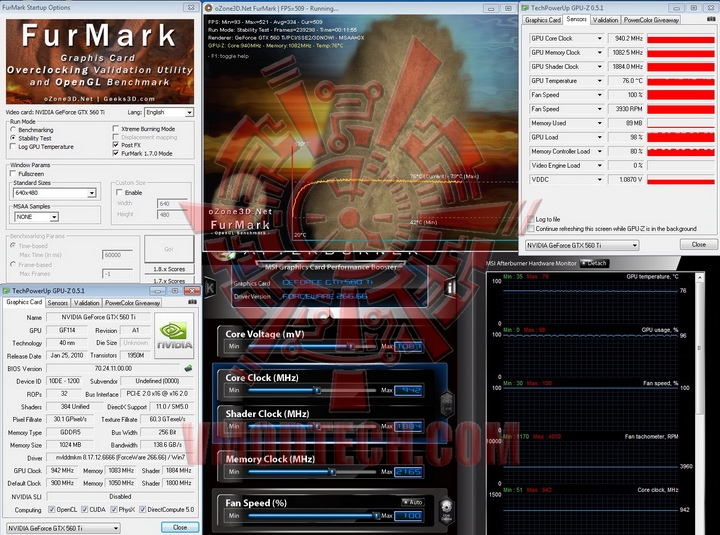
Task: Open GPU selector dropdown in Graphics Card window
Action: point(63,528)
